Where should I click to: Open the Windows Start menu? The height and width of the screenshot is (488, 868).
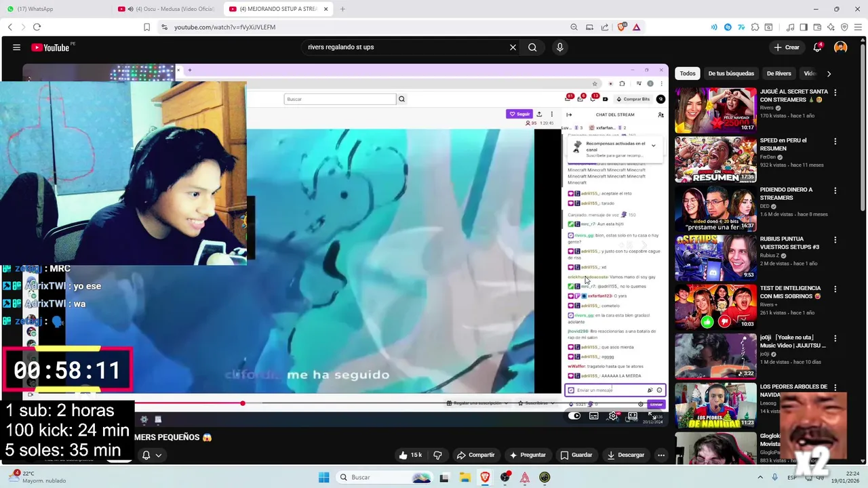[323, 477]
